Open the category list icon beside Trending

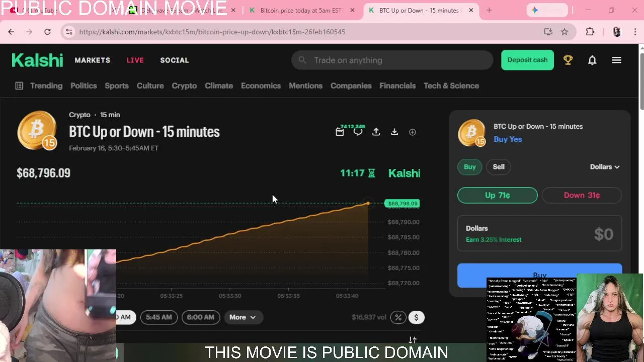(x=19, y=86)
